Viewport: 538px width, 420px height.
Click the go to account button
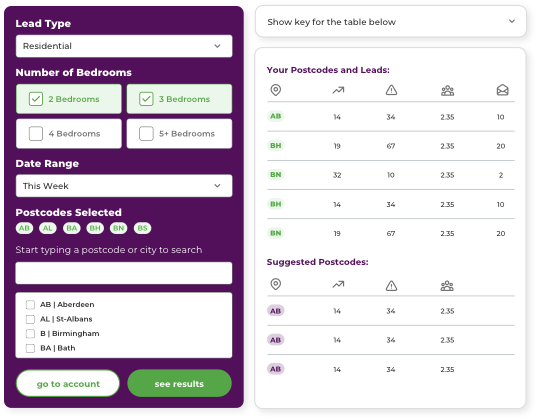[68, 384]
